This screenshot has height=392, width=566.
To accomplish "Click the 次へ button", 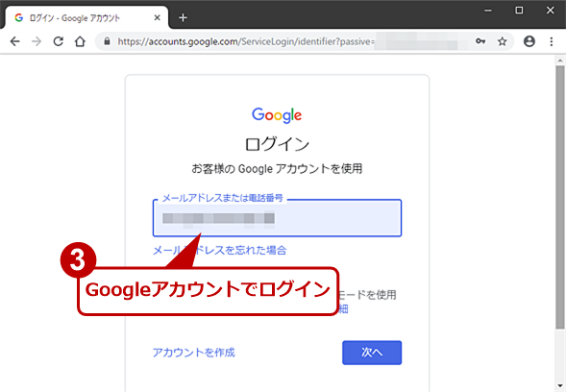I will click(x=372, y=353).
